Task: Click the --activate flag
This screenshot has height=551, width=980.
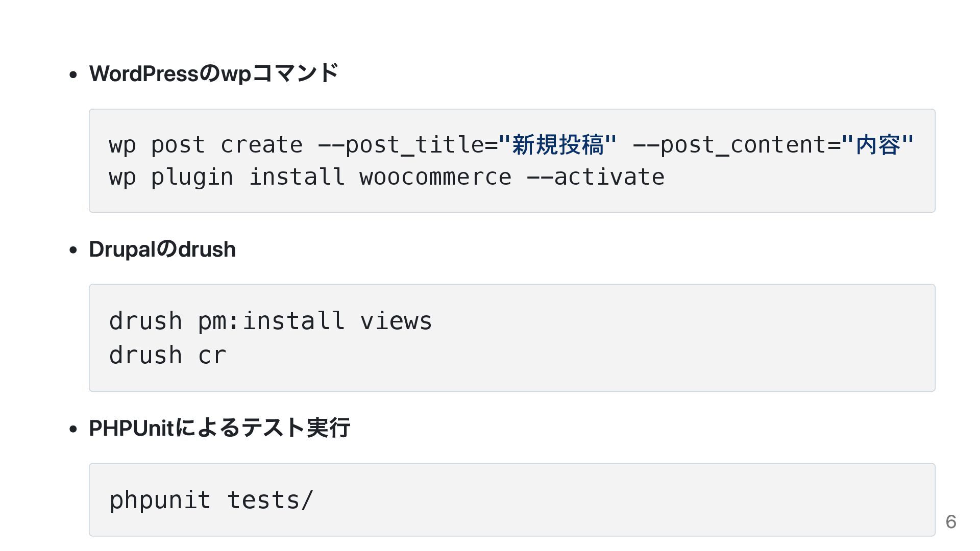Action: 595,178
